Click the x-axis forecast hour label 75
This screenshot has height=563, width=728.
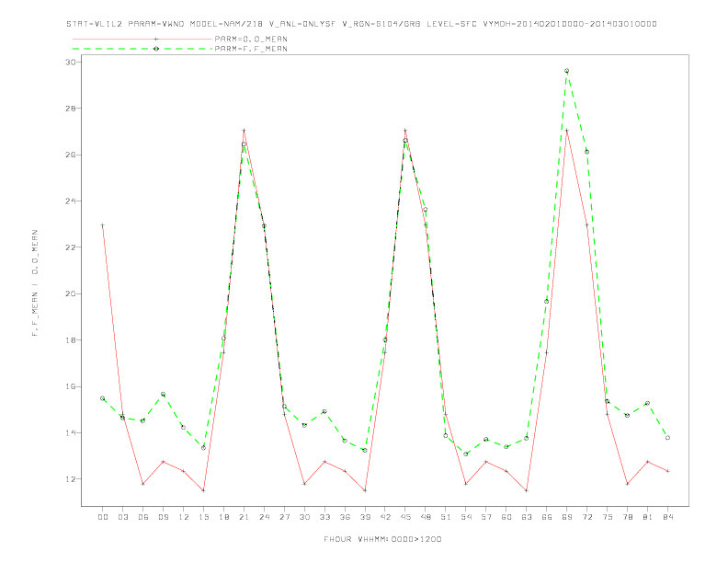[608, 517]
